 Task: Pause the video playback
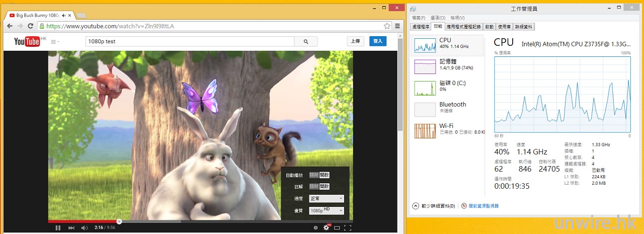[x=58, y=228]
